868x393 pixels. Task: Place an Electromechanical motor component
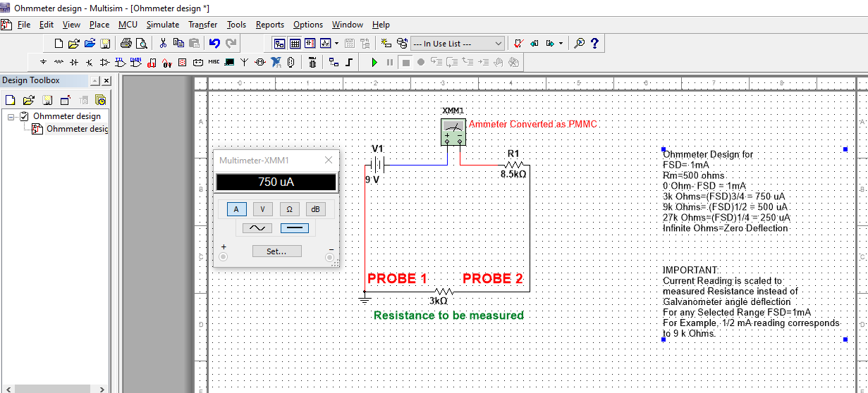[260, 63]
